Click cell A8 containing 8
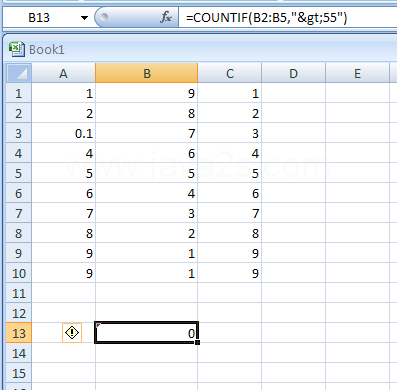397x390 pixels. click(63, 233)
